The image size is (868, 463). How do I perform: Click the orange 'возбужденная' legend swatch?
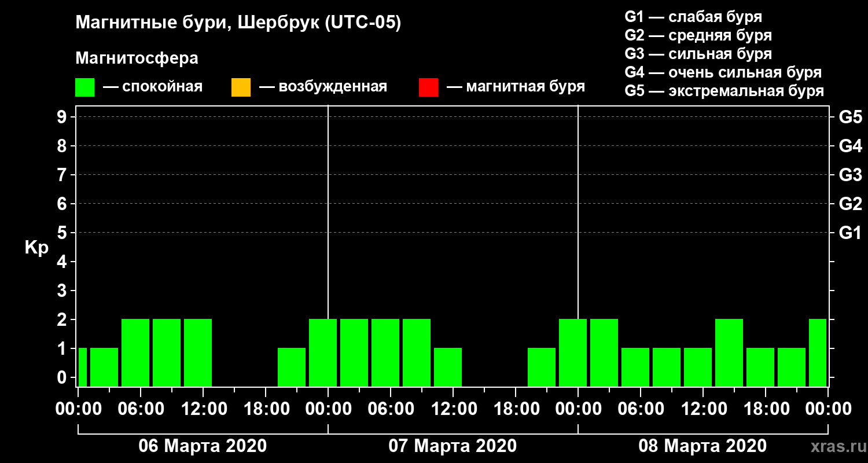[x=241, y=87]
